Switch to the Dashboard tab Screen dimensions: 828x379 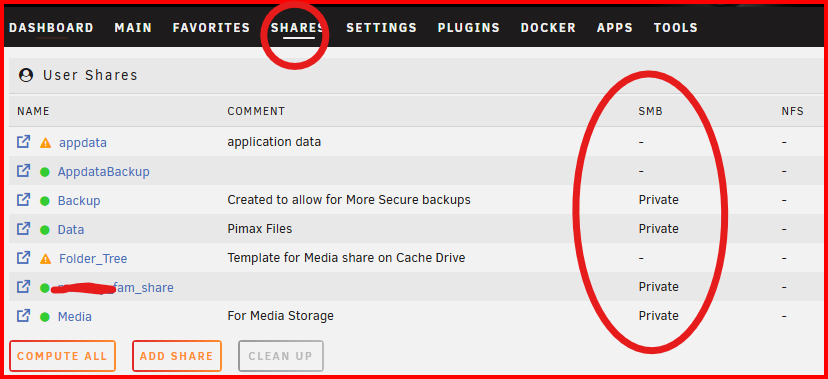tap(51, 27)
